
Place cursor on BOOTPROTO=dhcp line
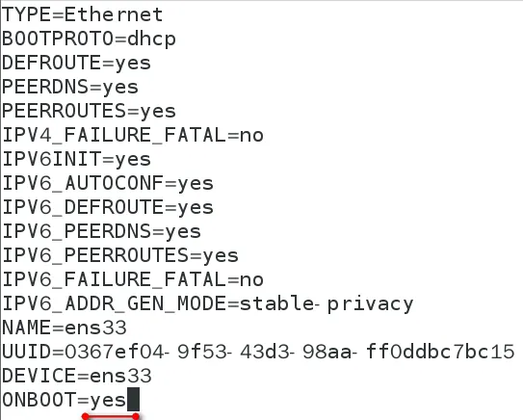89,39
